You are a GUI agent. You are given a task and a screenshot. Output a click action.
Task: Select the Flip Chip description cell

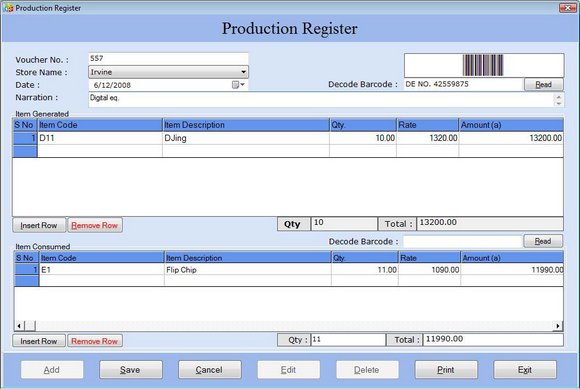click(x=248, y=270)
